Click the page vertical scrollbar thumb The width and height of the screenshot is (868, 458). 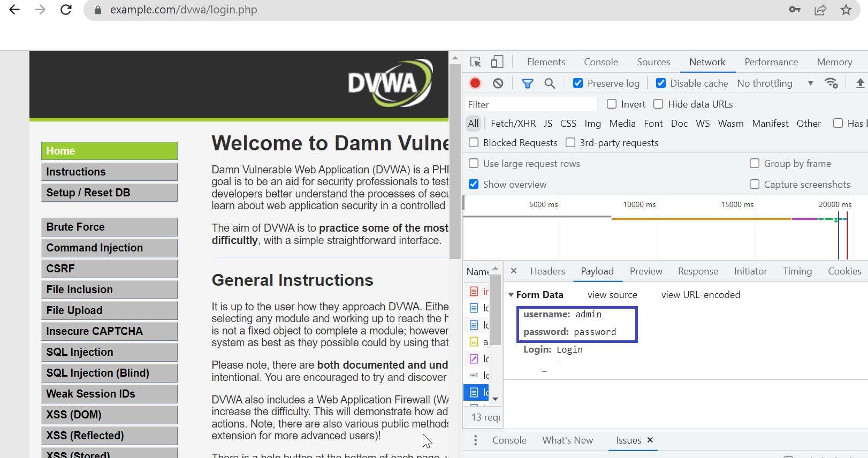pos(455,162)
